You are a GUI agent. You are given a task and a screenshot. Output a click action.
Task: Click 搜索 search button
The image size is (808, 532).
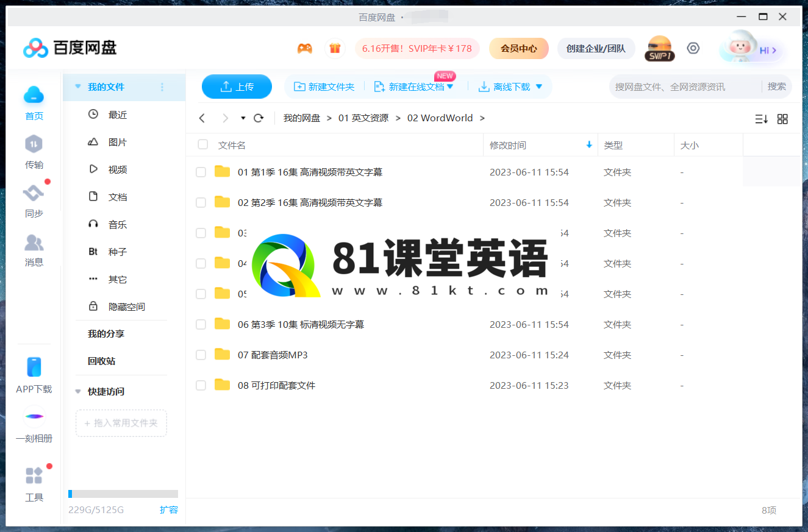point(777,87)
